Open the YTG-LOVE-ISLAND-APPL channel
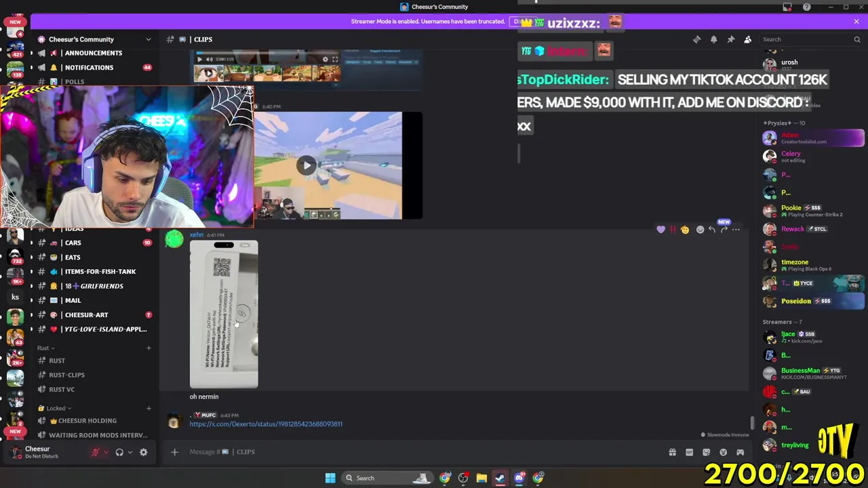This screenshot has width=868, height=488. pyautogui.click(x=105, y=329)
